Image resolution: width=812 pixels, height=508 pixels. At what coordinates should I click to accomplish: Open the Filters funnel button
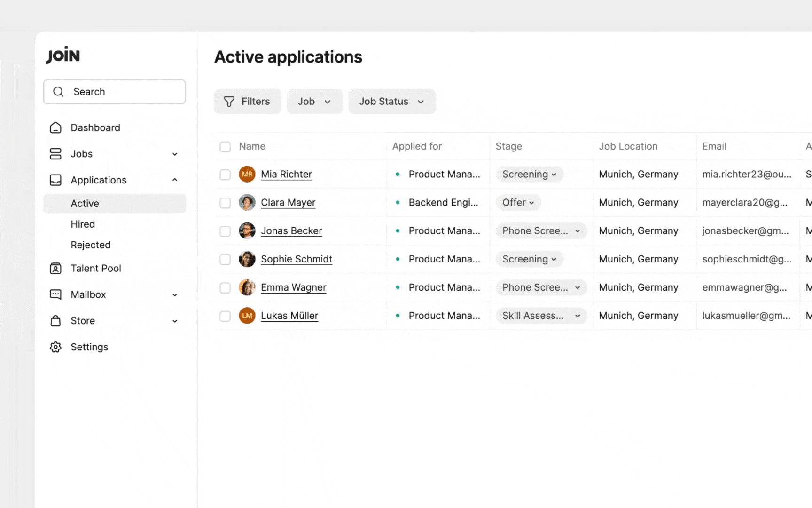[247, 102]
